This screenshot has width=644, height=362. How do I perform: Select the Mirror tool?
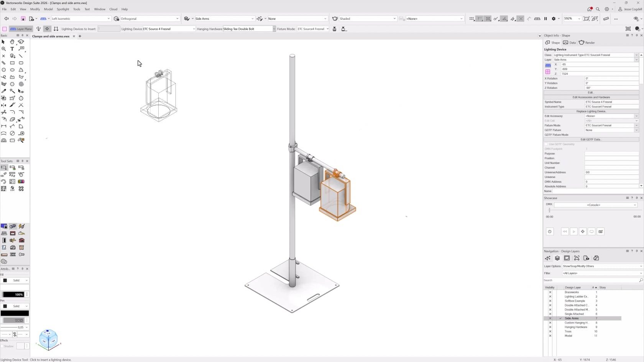point(4,105)
